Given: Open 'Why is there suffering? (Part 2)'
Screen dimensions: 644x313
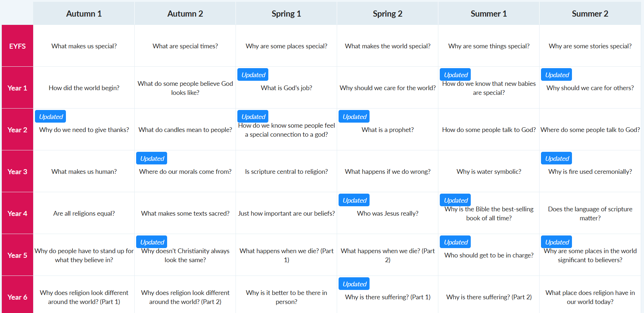Looking at the screenshot, I should tap(489, 297).
